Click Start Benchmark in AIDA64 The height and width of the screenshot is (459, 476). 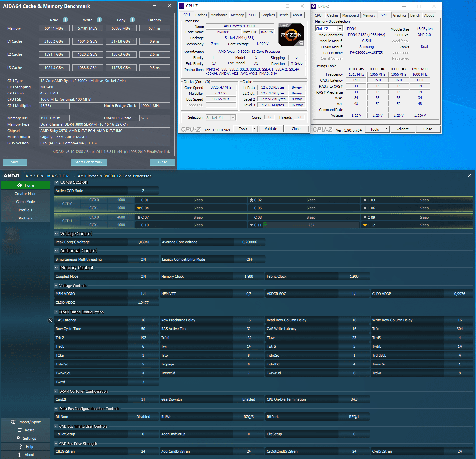[89, 162]
